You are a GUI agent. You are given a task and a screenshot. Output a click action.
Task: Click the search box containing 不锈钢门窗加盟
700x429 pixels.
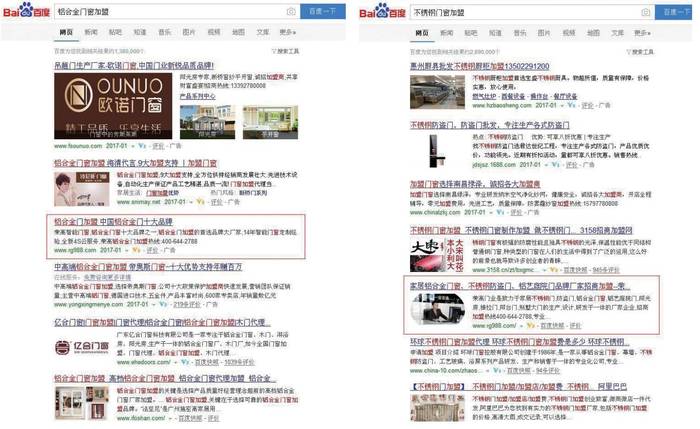(532, 12)
